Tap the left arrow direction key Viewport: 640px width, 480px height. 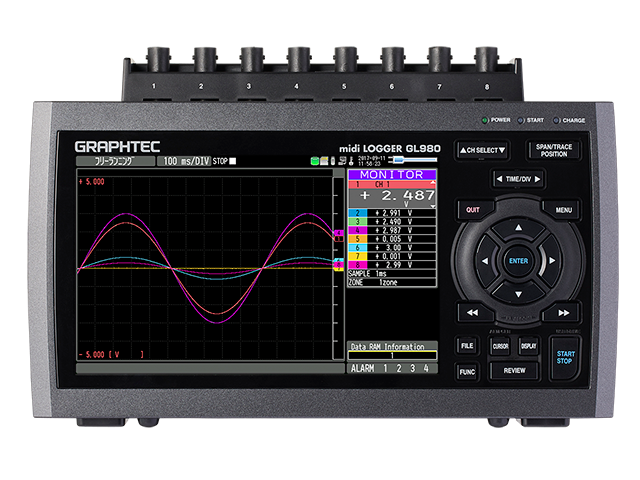[x=485, y=261]
